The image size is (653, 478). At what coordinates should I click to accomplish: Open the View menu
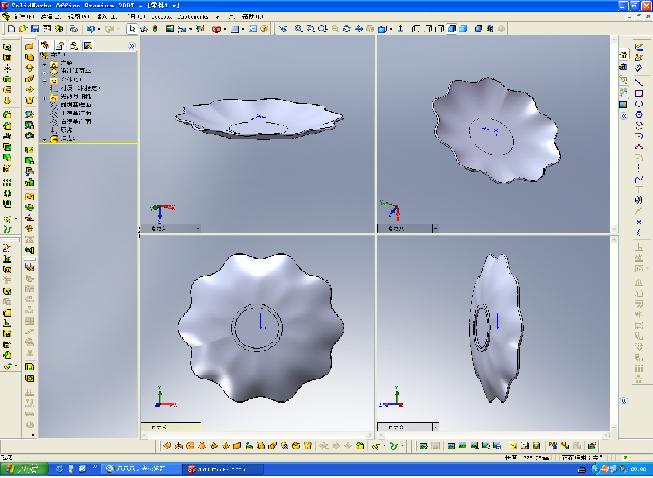[x=78, y=17]
